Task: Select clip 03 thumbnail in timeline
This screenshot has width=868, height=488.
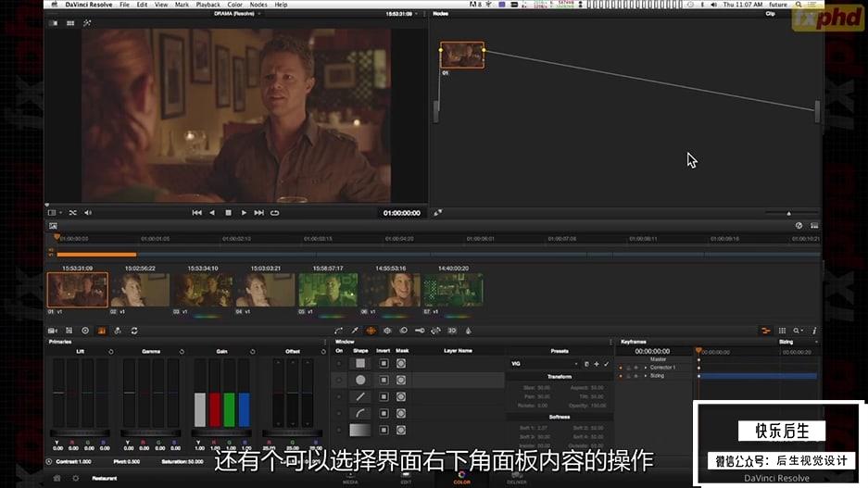Action: tap(203, 290)
